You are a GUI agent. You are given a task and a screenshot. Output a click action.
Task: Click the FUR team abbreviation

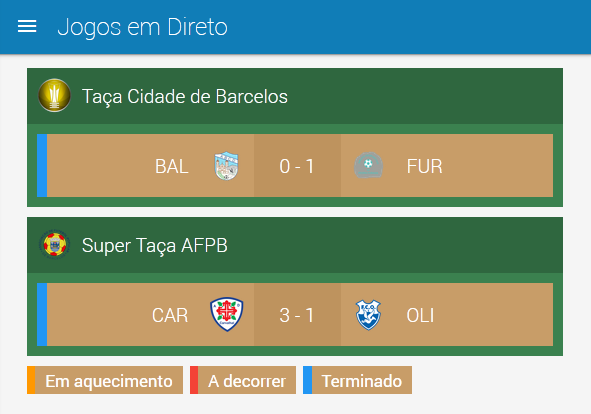point(424,166)
